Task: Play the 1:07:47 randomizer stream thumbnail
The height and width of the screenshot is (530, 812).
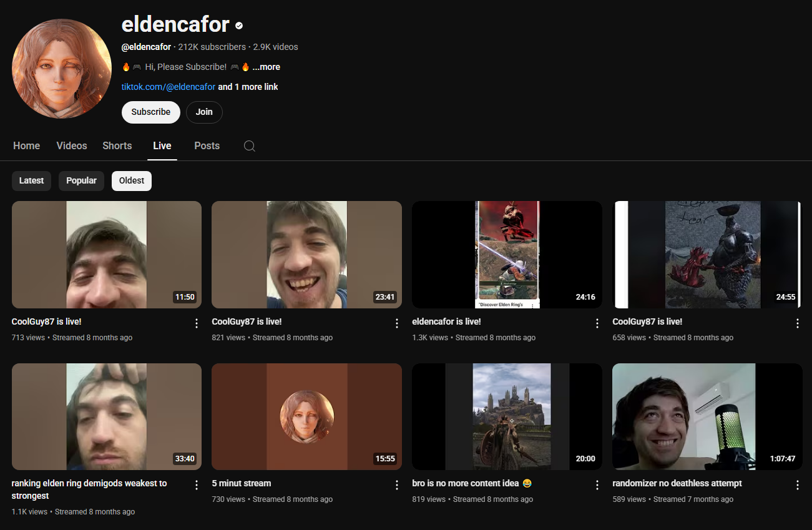Action: tap(708, 416)
